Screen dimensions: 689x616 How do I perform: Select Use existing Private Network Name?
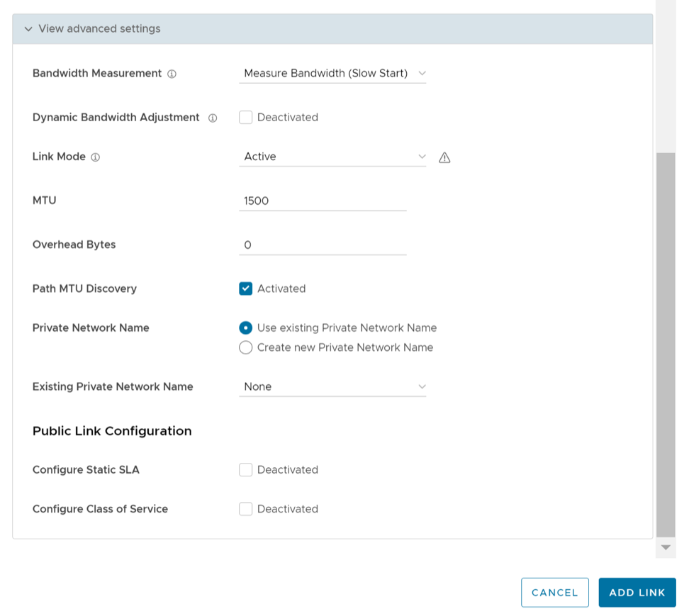point(246,327)
